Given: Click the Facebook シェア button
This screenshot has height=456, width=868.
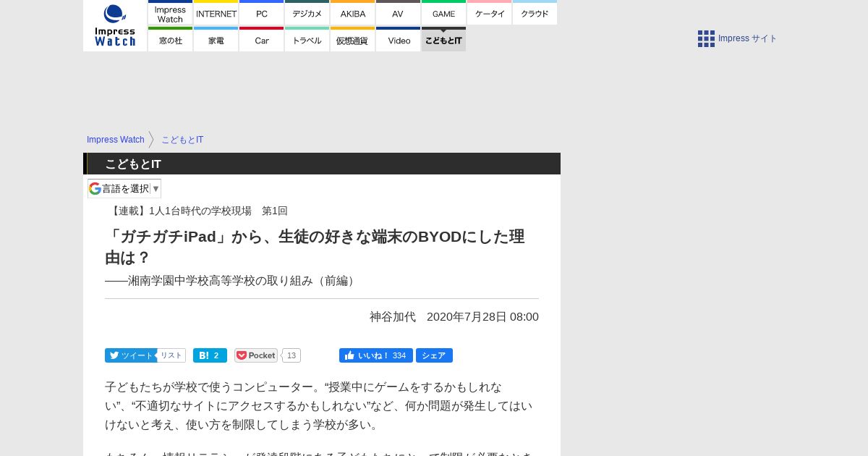Looking at the screenshot, I should 434,355.
